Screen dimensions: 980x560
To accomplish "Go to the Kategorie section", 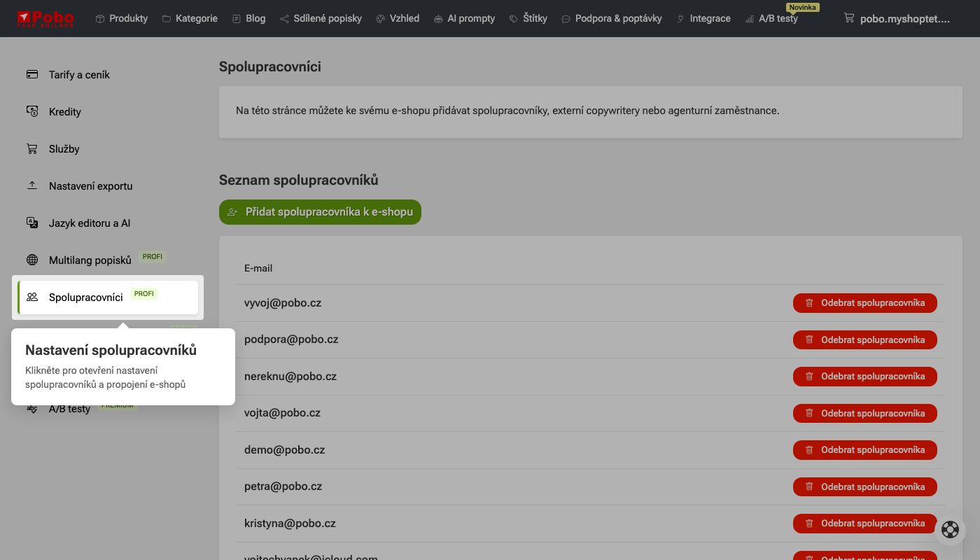I will point(189,18).
